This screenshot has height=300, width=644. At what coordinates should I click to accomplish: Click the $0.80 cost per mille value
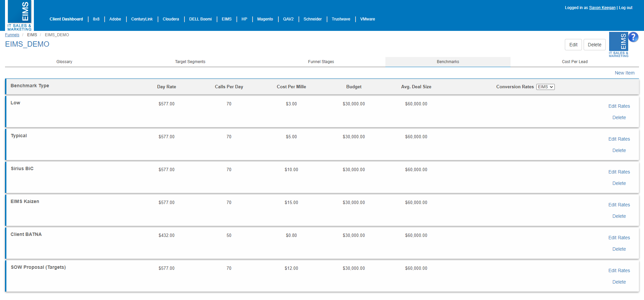[x=291, y=236]
